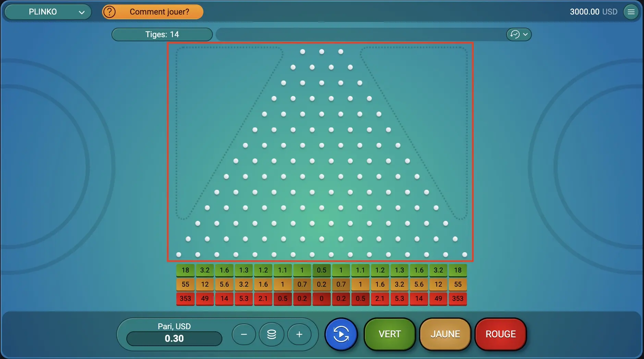Viewport: 644px width, 359px height.
Task: Click the leftmost green 18 multiplier
Action: coord(185,270)
